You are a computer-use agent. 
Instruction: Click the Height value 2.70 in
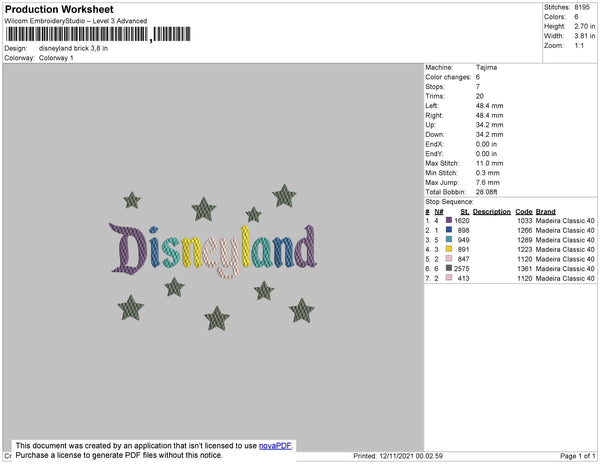coord(585,26)
